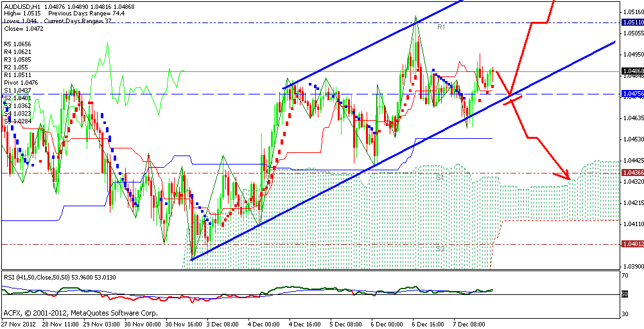Select the R1 label on the dotted line
Viewport: 644px width, 329px height.
pyautogui.click(x=441, y=27)
